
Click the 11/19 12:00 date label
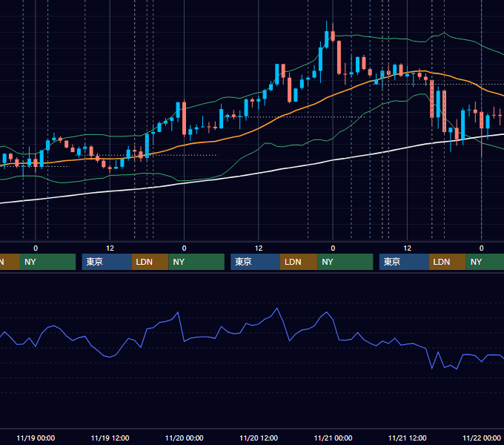click(x=110, y=438)
